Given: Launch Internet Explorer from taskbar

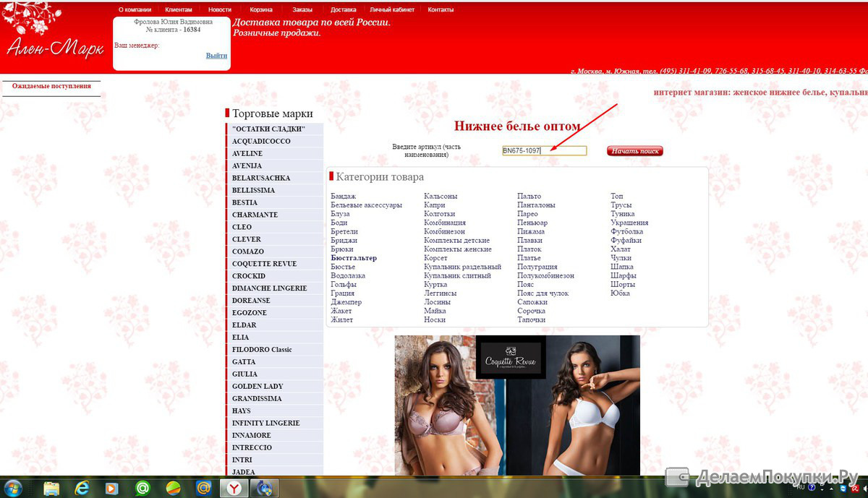Looking at the screenshot, I should 82,488.
